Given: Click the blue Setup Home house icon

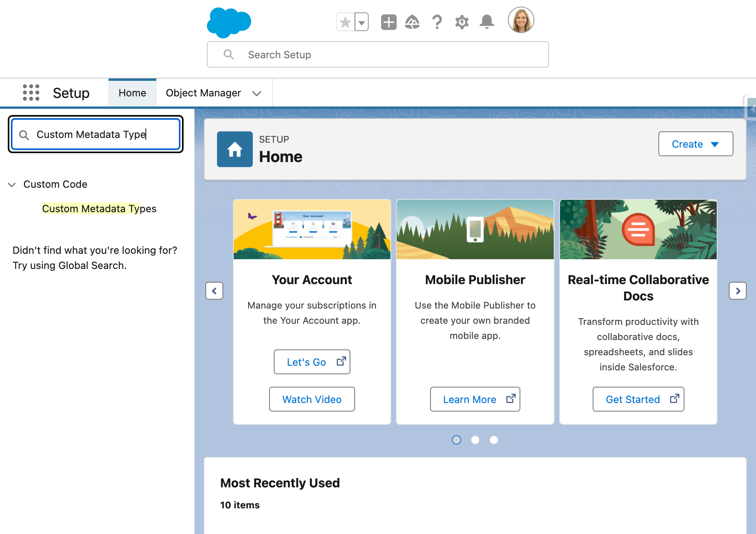Looking at the screenshot, I should point(235,149).
